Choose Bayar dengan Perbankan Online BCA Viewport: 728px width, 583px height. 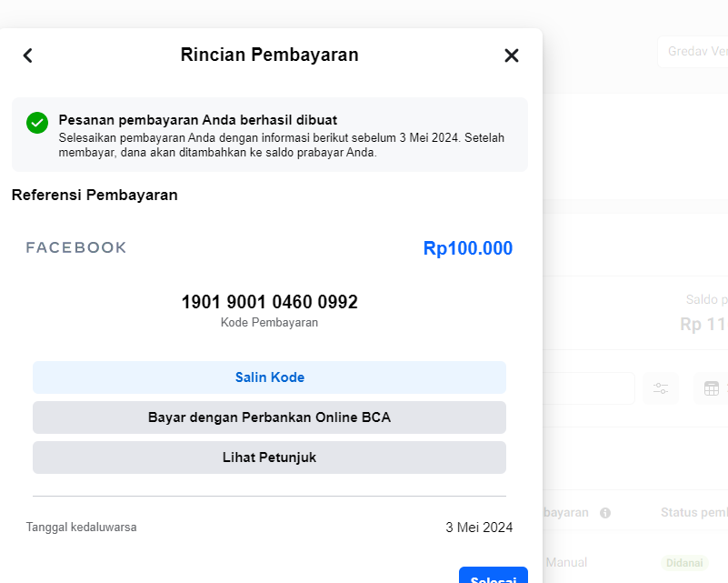click(x=269, y=417)
